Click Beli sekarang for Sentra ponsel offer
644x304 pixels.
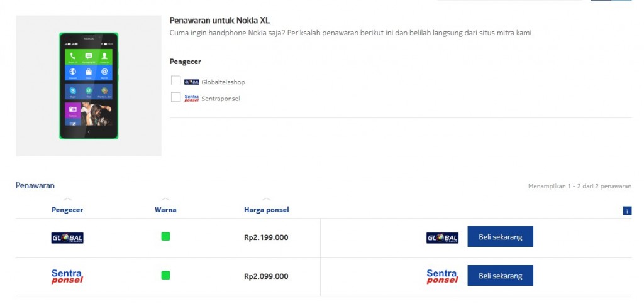point(500,276)
